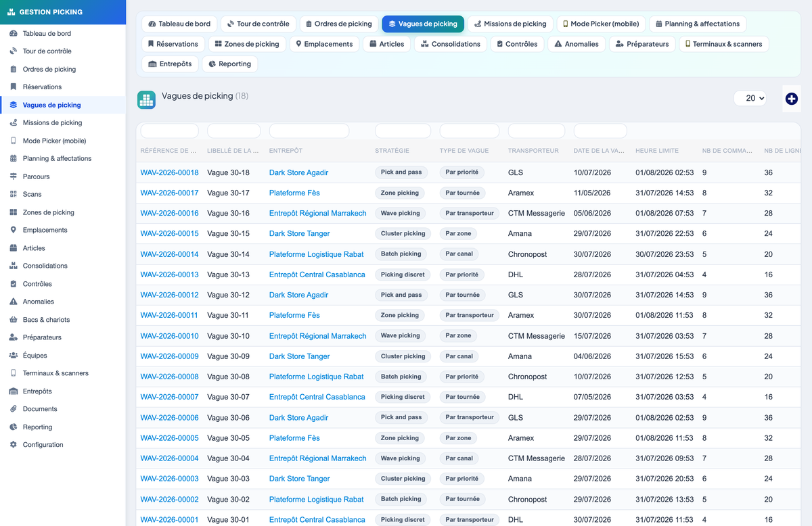812x526 pixels.
Task: Sort by the Heure limite column header
Action: tap(656, 151)
